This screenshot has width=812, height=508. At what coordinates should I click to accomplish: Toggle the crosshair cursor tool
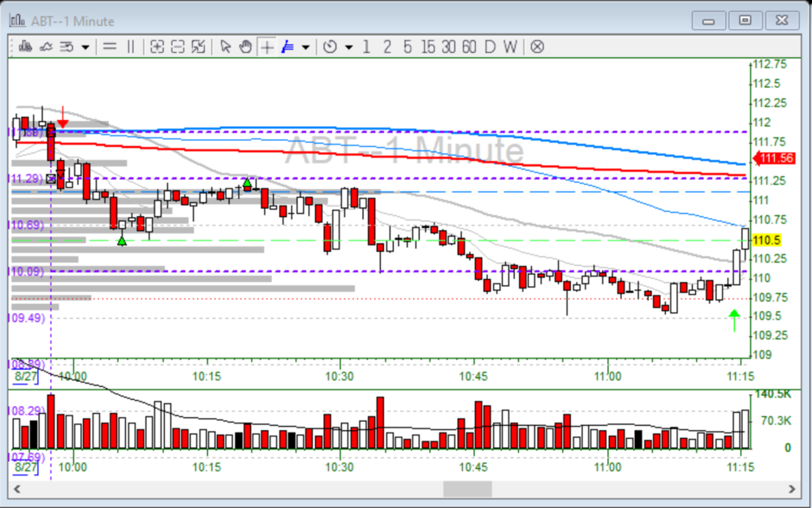click(266, 46)
